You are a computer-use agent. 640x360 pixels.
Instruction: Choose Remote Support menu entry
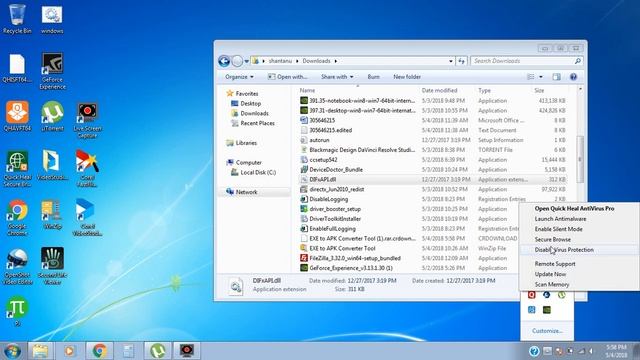(555, 264)
